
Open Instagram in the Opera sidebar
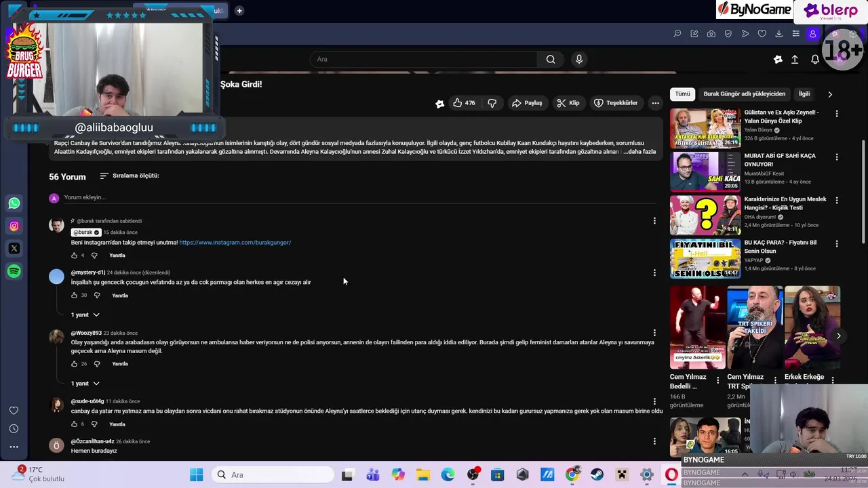click(x=14, y=226)
